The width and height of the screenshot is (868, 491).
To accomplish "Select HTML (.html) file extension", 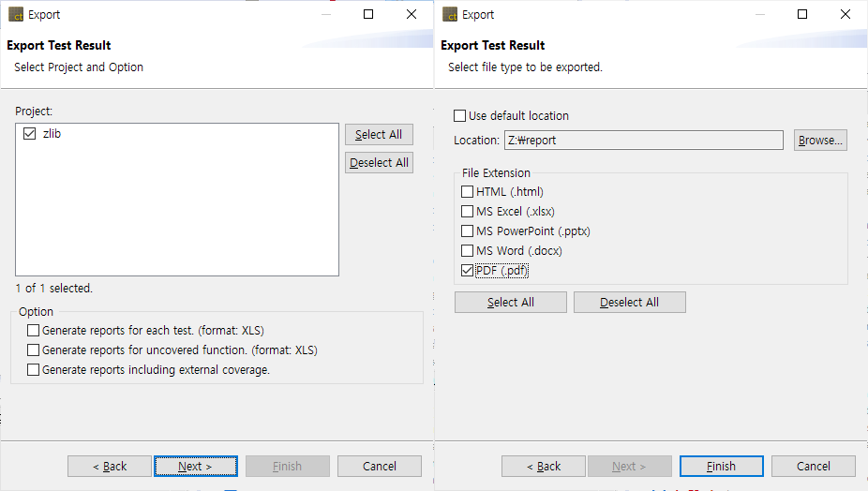I will point(468,192).
